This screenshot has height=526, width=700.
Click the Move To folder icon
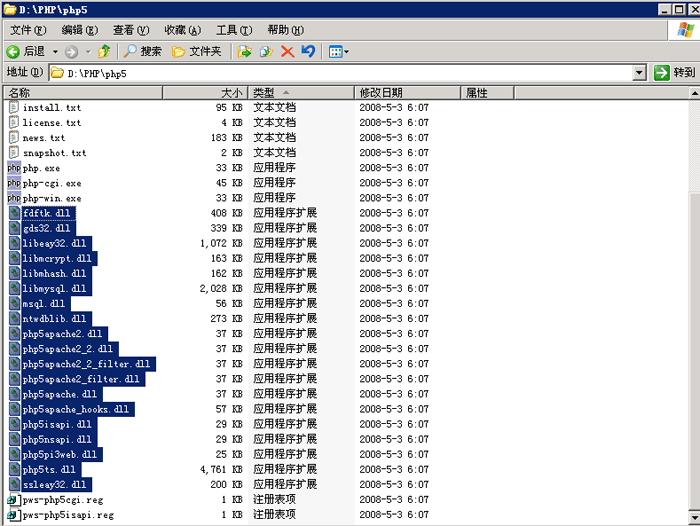245,51
